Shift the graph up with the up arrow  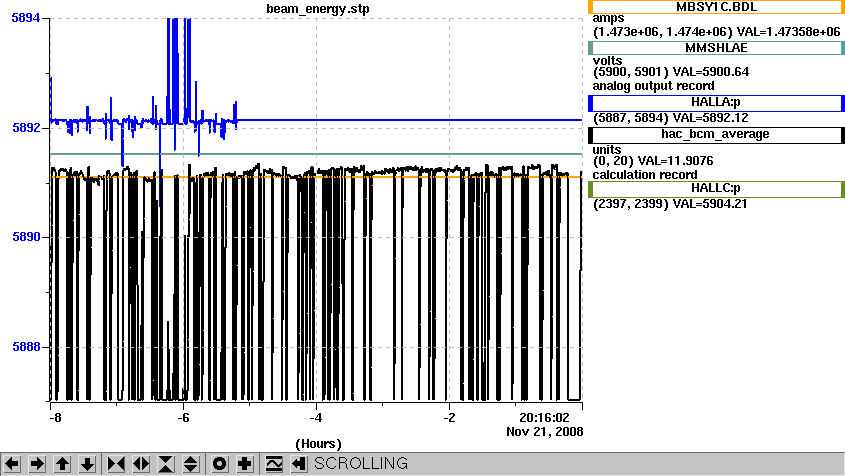click(x=62, y=464)
